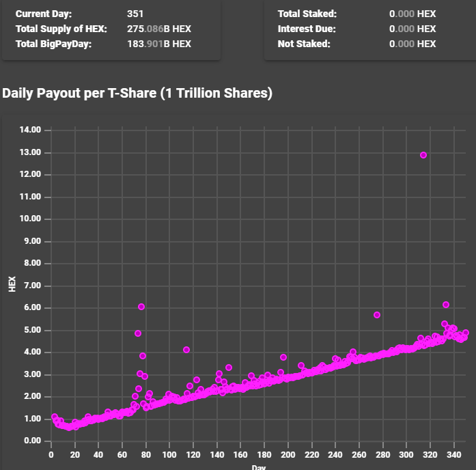This screenshot has height=470, width=476.
Task: Select the Interest Due 0.000 HEX value
Action: (412, 29)
